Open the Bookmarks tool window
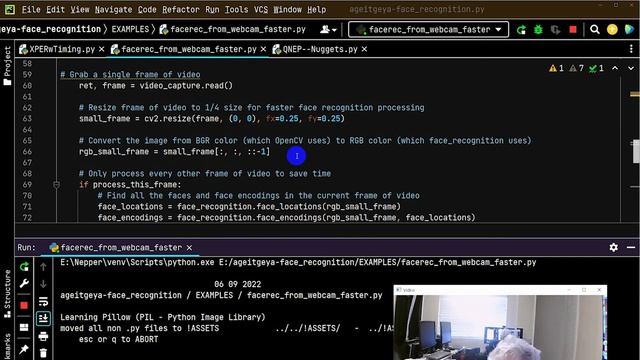The image size is (640, 360). [x=7, y=347]
